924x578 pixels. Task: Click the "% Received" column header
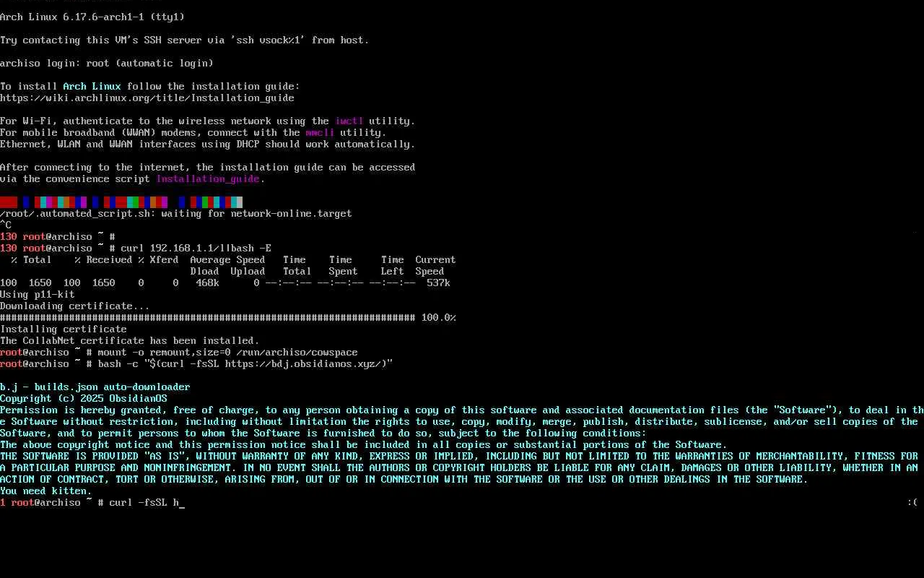(x=104, y=259)
